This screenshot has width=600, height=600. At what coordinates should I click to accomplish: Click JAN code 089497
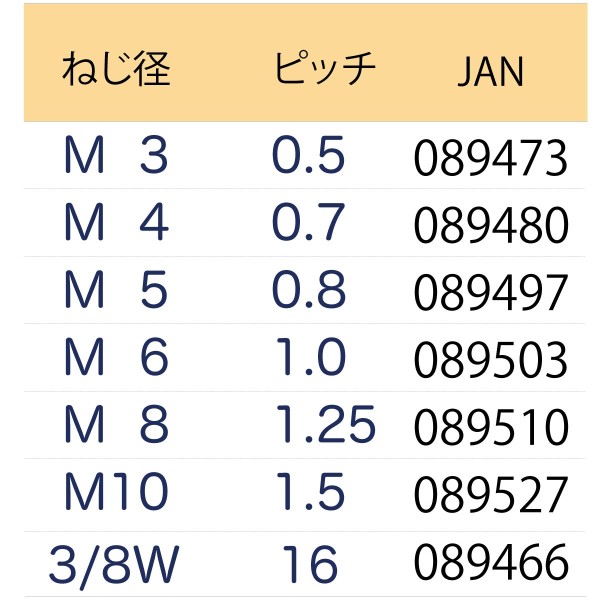(491, 292)
